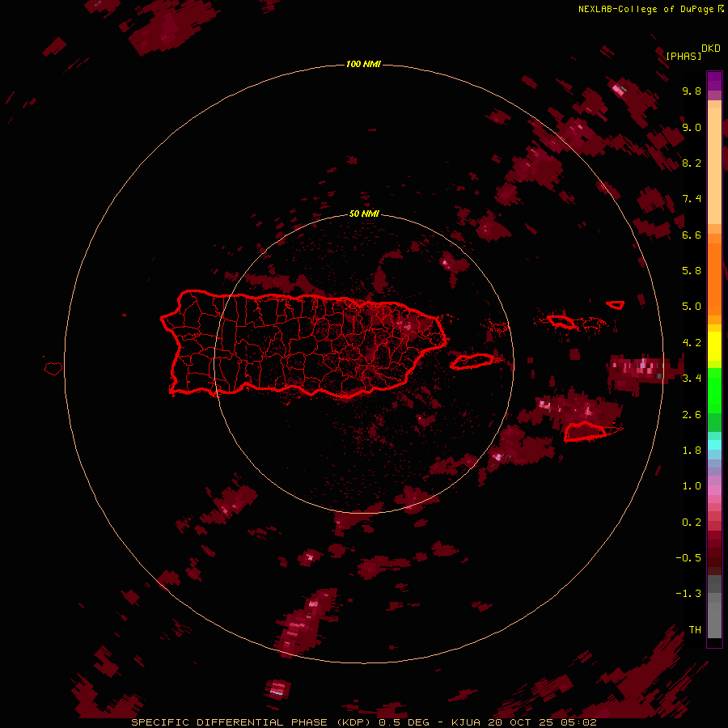
Task: Click the 9.0 value on the scale
Action: [x=692, y=127]
